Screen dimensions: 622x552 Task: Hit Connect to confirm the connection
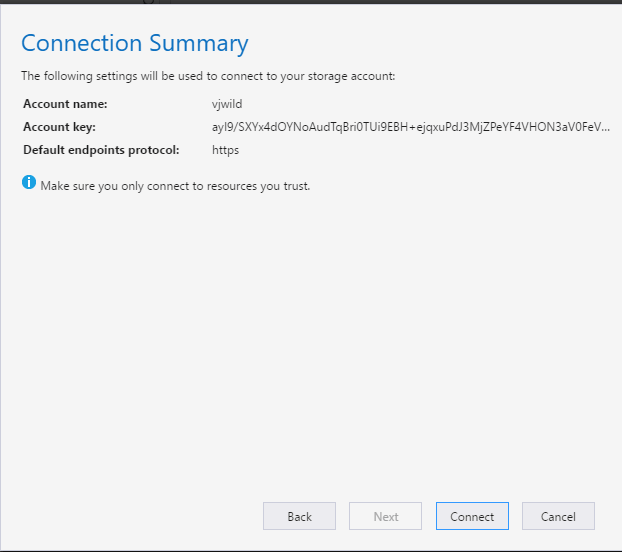point(472,516)
